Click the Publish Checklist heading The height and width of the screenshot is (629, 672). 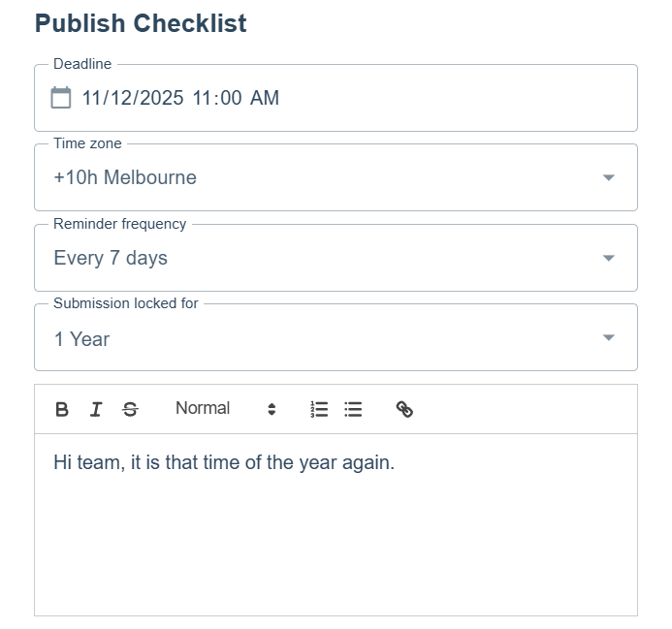click(x=141, y=23)
